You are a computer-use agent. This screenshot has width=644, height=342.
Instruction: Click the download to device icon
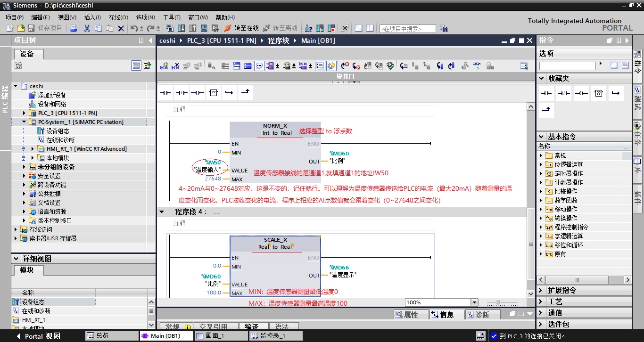(181, 28)
